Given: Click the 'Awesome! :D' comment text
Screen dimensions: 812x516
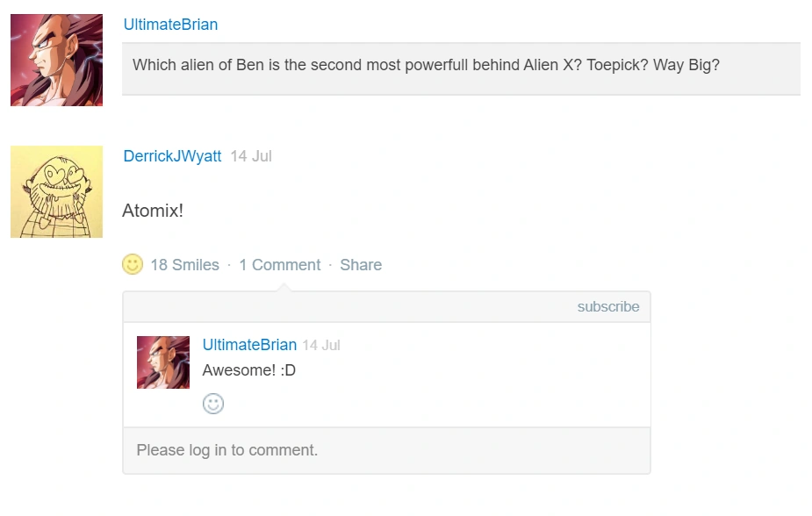Looking at the screenshot, I should 249,370.
